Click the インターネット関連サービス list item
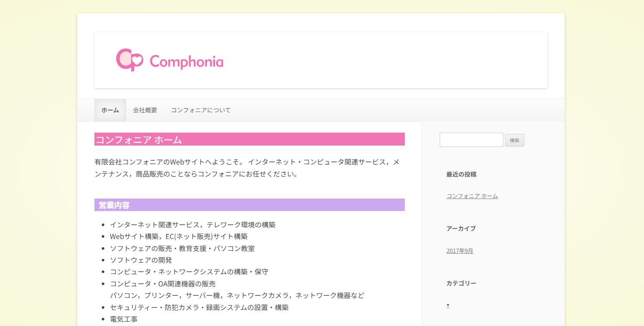The width and height of the screenshot is (644, 326). [193, 225]
